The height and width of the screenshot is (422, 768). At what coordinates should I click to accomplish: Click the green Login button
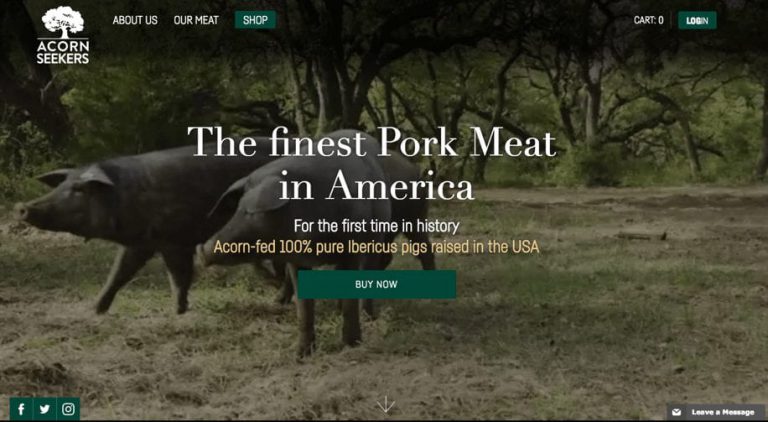(697, 20)
